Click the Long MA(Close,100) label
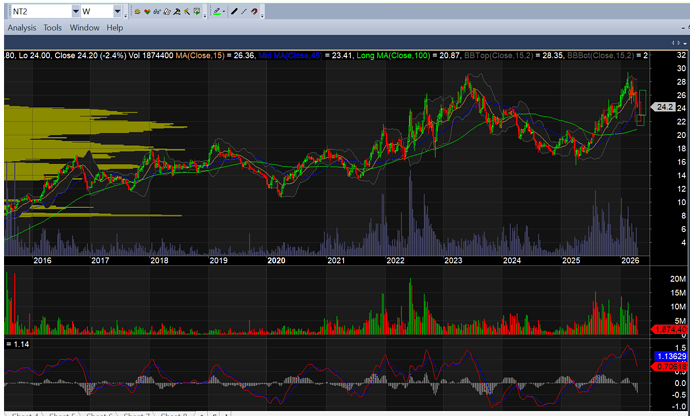The image size is (690, 416). pos(393,55)
